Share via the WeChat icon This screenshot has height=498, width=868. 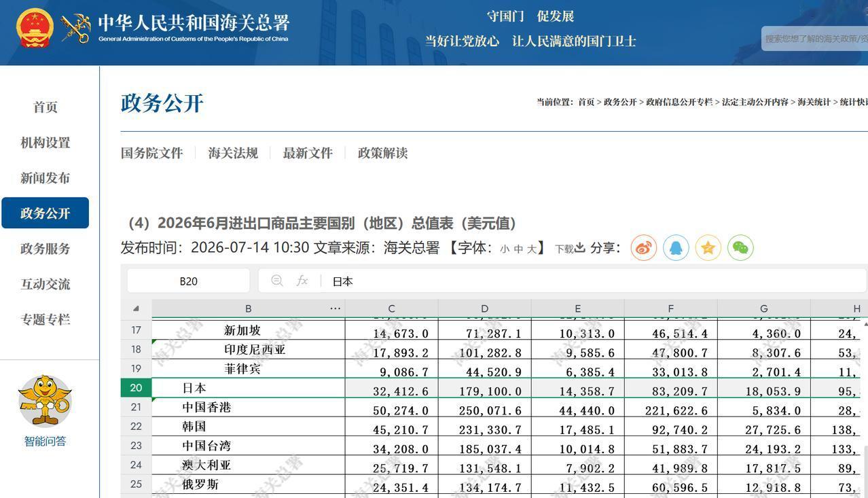740,247
